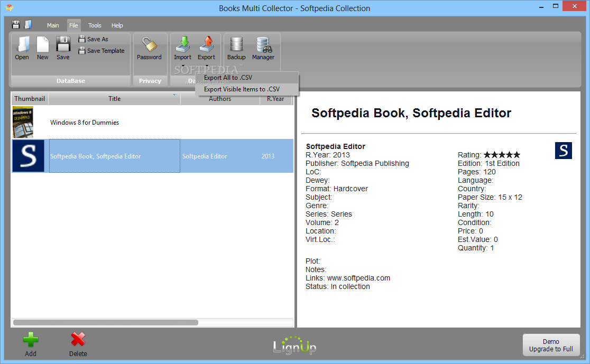The height and width of the screenshot is (364, 590).
Task: Set a database Password with the padlock icon
Action: point(149,48)
